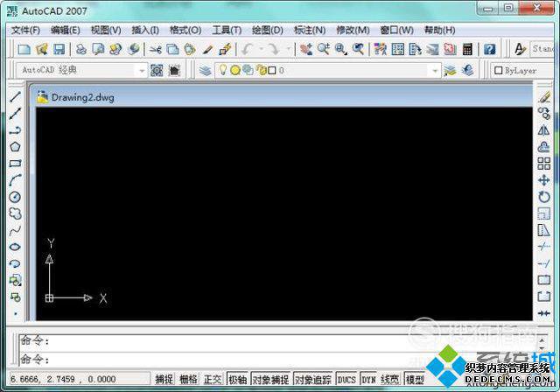
Task: Select the Stretch tool
Action: [x=544, y=230]
